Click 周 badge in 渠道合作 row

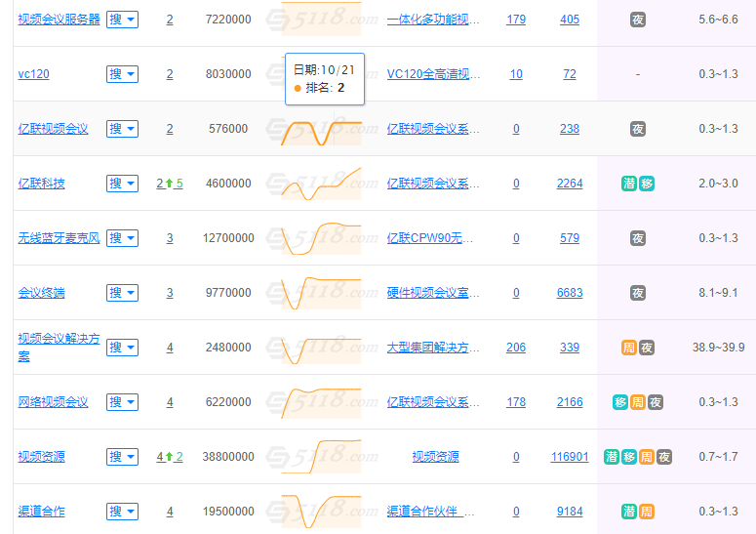647,512
